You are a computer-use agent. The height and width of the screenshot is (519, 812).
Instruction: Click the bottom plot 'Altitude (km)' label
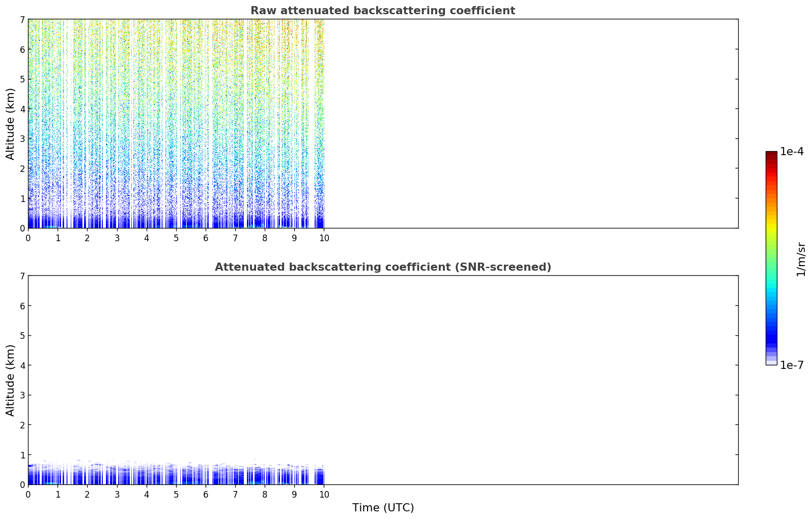pyautogui.click(x=11, y=380)
